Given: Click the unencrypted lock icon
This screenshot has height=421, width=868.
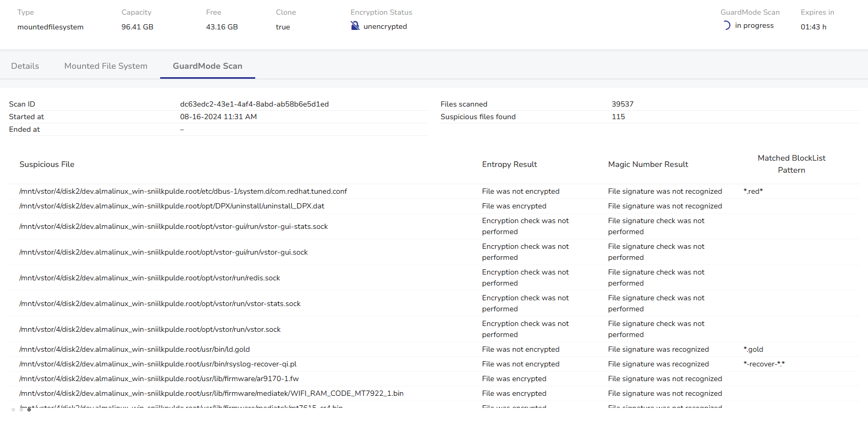Looking at the screenshot, I should point(355,26).
